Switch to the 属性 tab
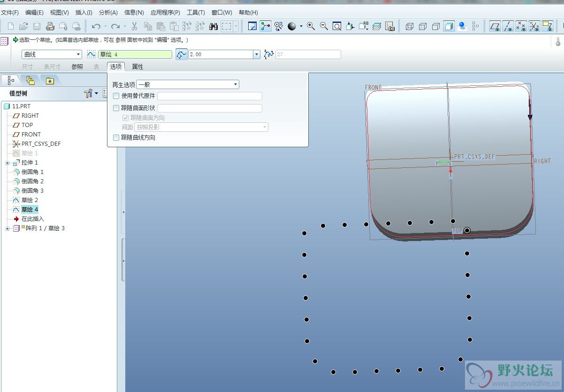Image resolution: width=564 pixels, height=392 pixels. pyautogui.click(x=137, y=67)
